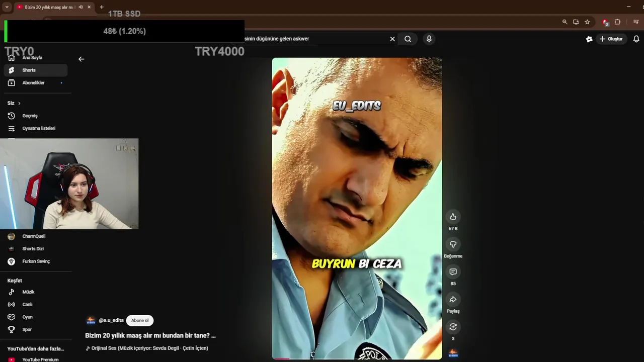Open Müzik under Keşfet

click(35, 292)
